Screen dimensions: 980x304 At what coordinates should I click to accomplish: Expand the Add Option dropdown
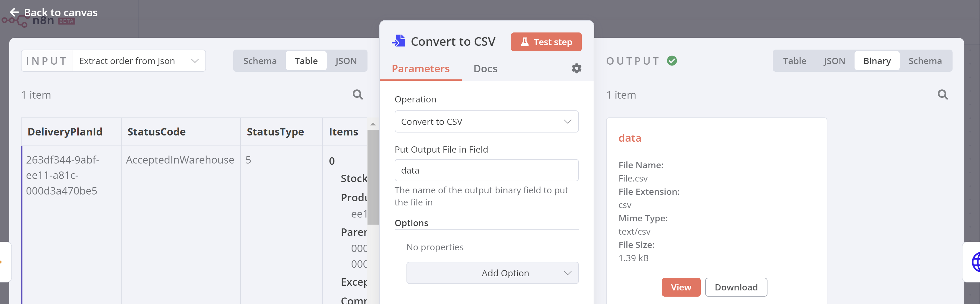[x=492, y=273]
